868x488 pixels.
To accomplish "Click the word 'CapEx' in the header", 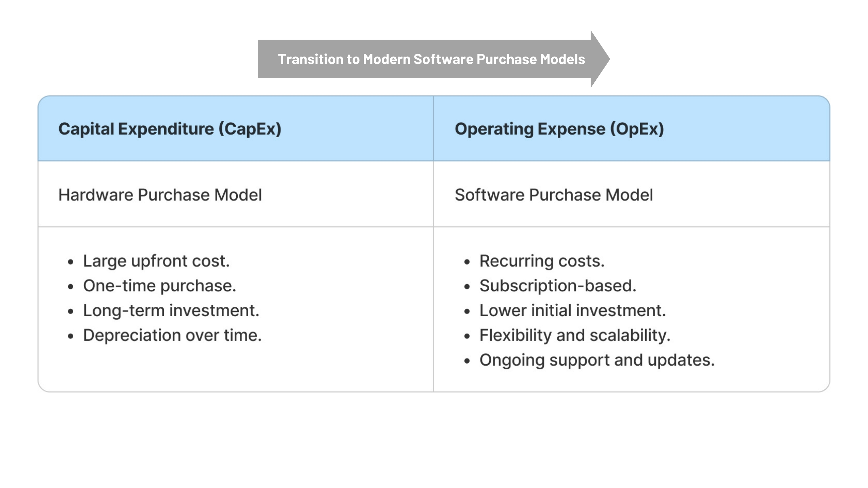I will point(250,129).
